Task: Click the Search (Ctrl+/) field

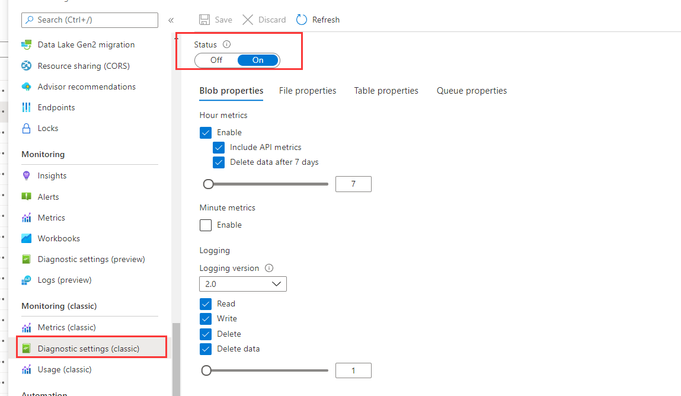Action: coord(89,20)
